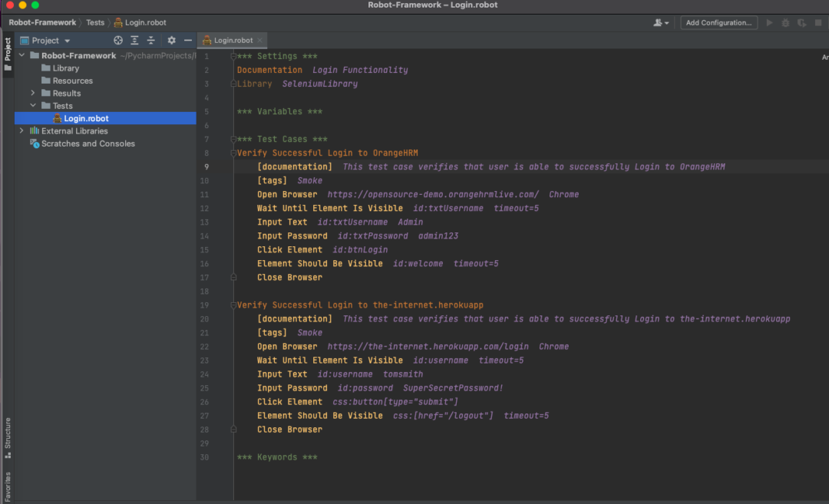
Task: Start debugging via the bug icon
Action: pos(785,22)
